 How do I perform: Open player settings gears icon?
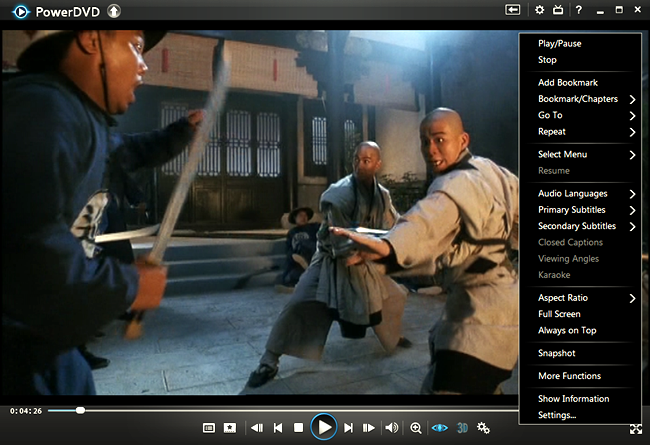(483, 428)
